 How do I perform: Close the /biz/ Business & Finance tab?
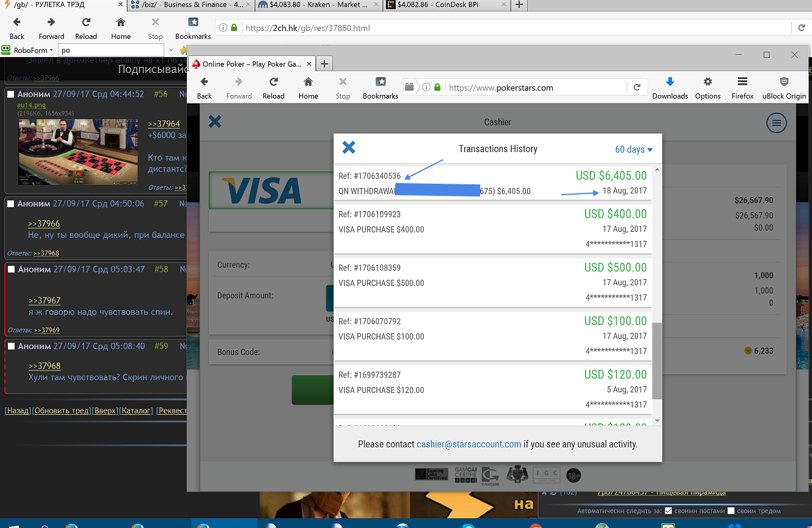tap(249, 5)
